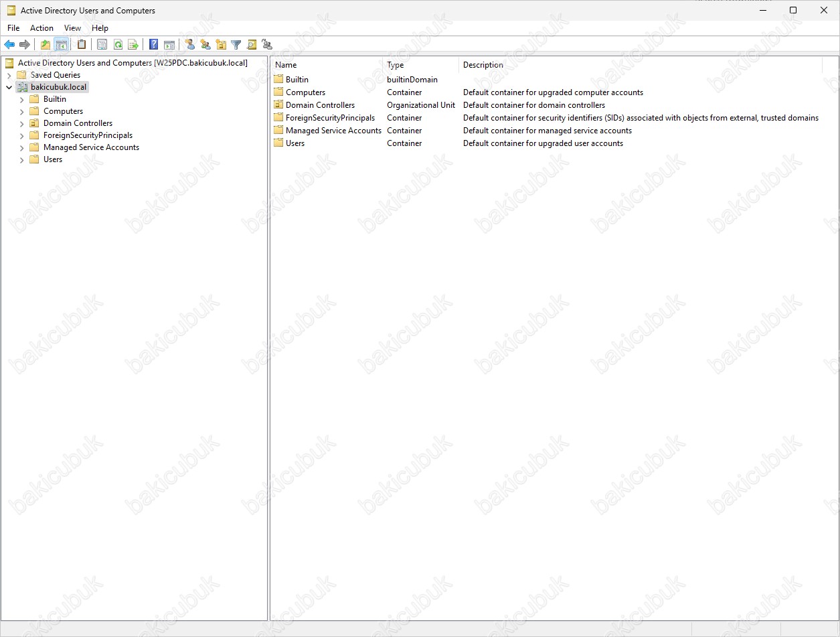Click Add to group toolbar icon

click(267, 45)
